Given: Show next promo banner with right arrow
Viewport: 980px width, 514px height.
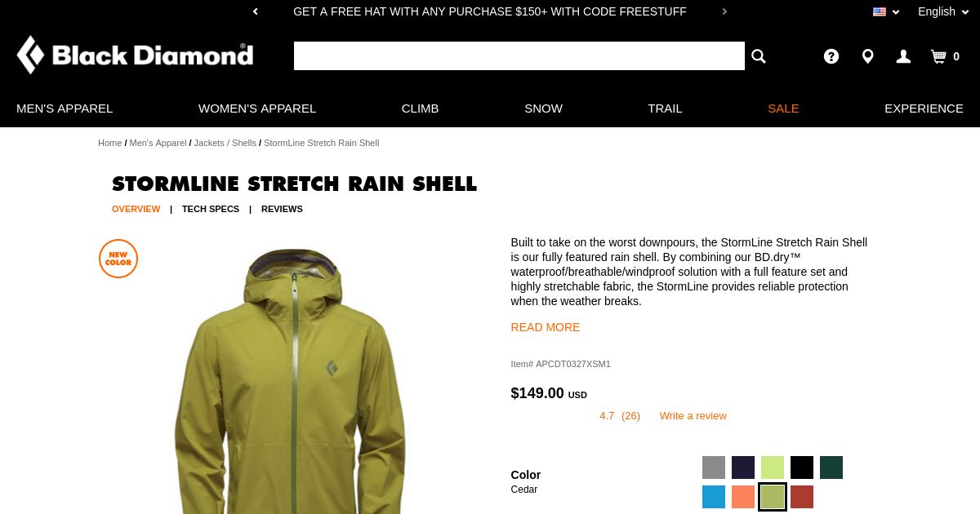Looking at the screenshot, I should (724, 11).
